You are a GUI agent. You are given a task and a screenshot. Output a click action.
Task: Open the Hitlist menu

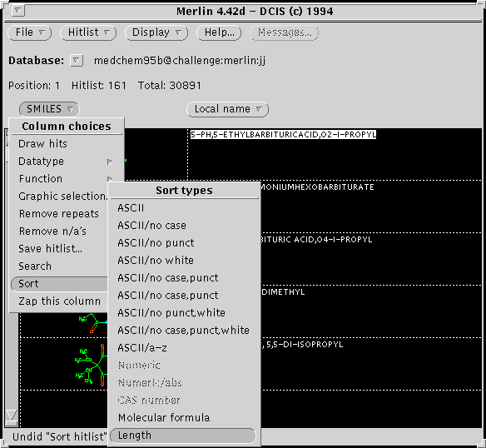[x=88, y=32]
